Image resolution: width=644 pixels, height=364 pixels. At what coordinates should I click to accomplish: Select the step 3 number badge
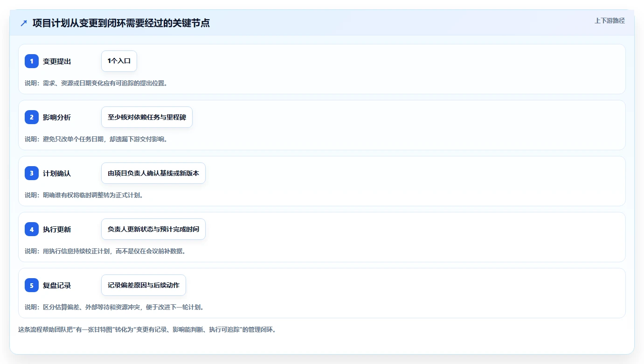[32, 173]
